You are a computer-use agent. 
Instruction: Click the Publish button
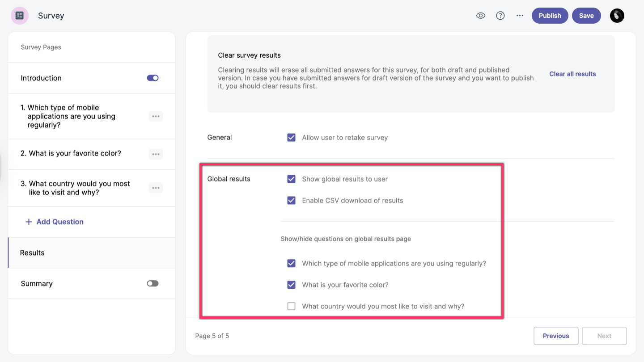[550, 16]
